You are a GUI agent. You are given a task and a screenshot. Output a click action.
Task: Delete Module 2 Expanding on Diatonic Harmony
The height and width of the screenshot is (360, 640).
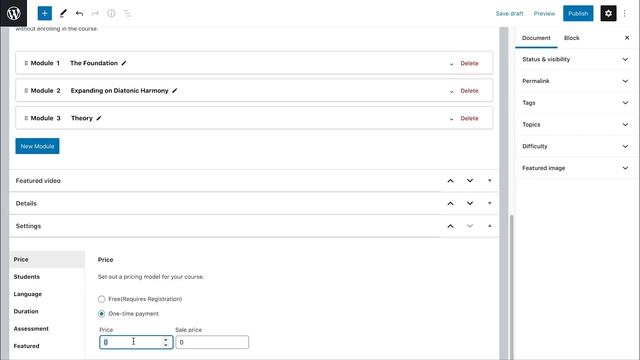[x=469, y=91]
